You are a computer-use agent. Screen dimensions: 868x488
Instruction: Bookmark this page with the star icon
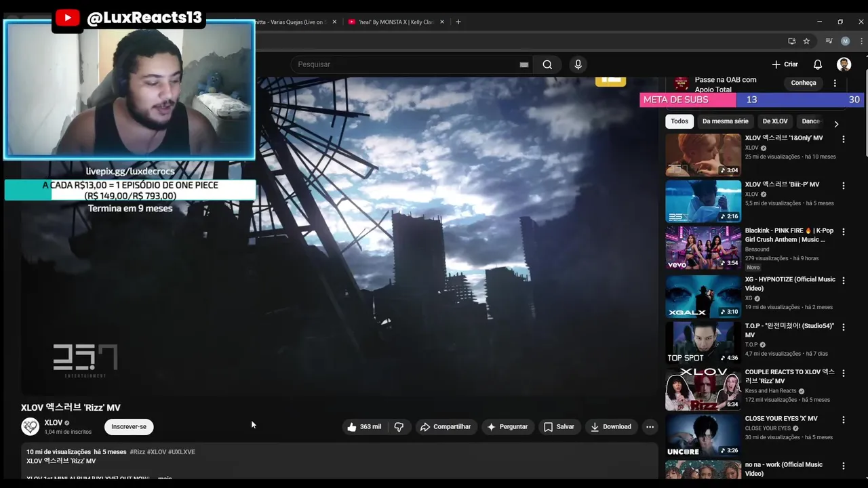[x=806, y=41]
